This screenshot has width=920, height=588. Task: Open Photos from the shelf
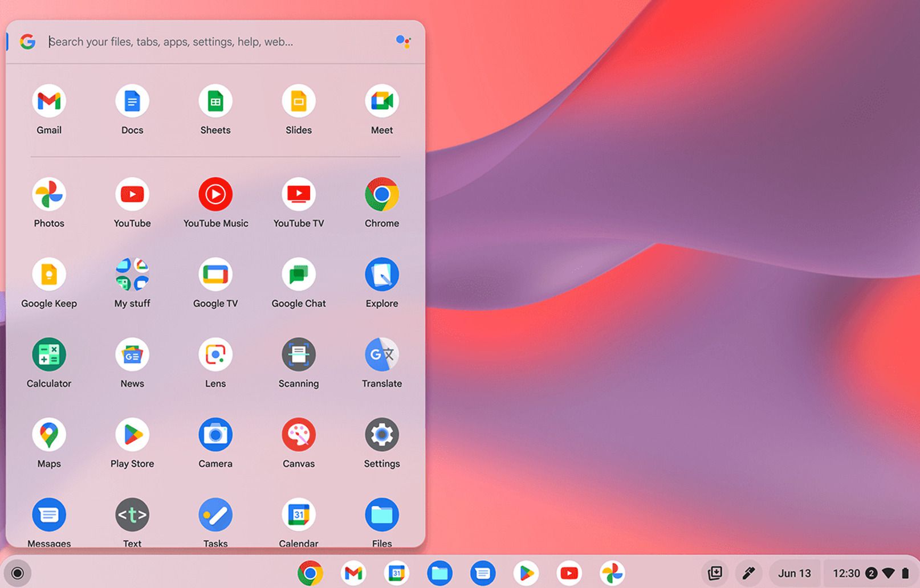tap(612, 573)
